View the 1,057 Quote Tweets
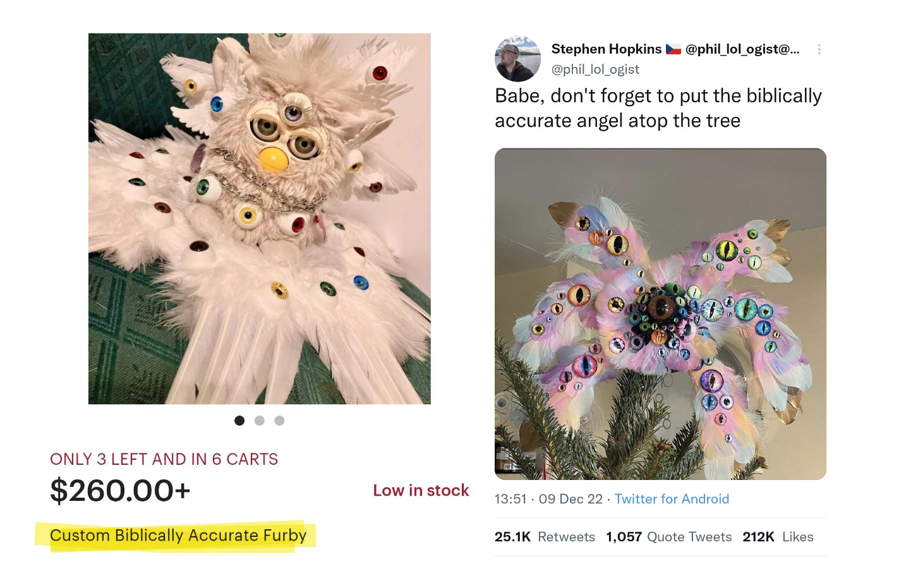This screenshot has width=906, height=588. [668, 536]
